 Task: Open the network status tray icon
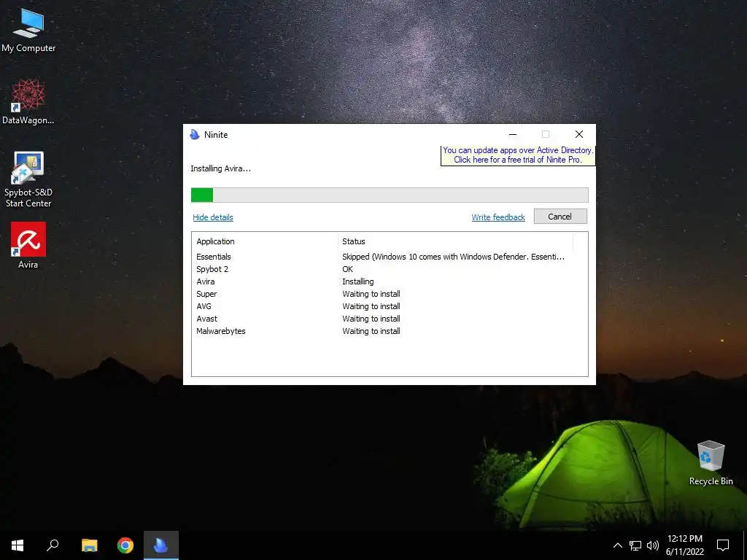pos(635,545)
